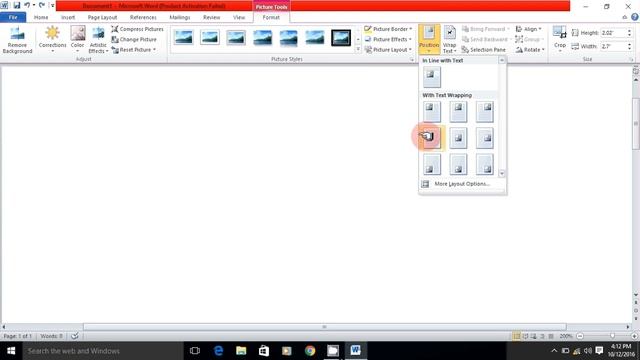Open the Color adjustment menu

[78, 39]
